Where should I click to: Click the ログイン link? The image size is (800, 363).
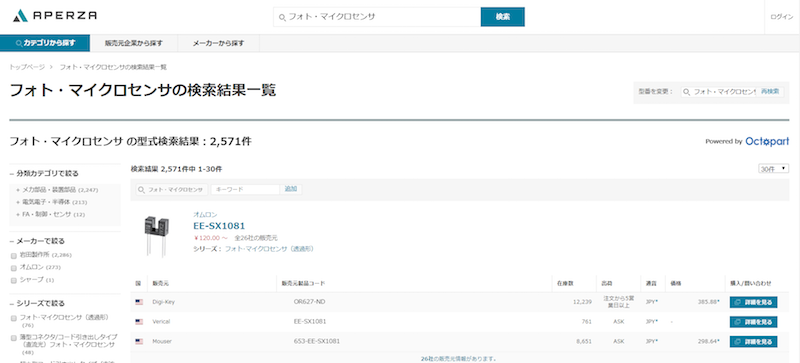pyautogui.click(x=782, y=17)
